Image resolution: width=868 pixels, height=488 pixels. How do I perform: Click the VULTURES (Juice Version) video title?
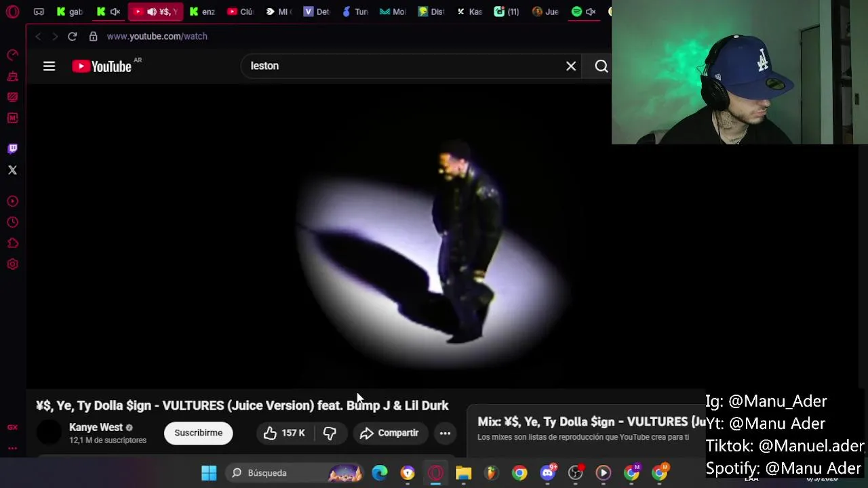pos(242,405)
